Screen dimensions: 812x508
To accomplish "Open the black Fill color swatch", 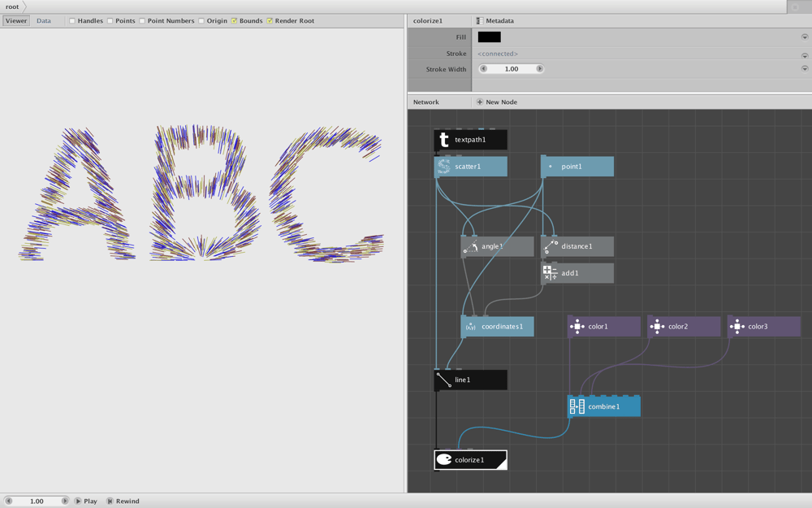I will (490, 37).
